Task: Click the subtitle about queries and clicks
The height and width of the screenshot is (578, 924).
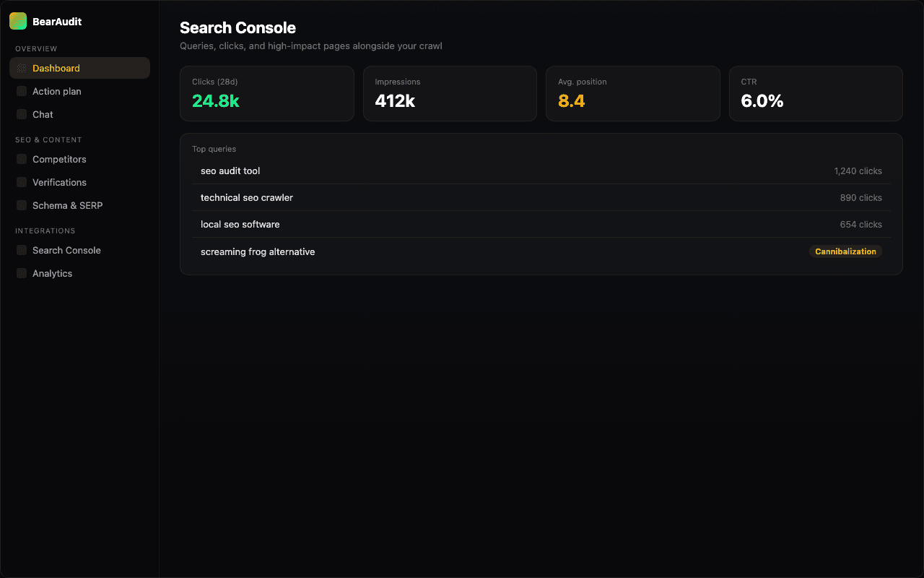Action: pyautogui.click(x=311, y=46)
